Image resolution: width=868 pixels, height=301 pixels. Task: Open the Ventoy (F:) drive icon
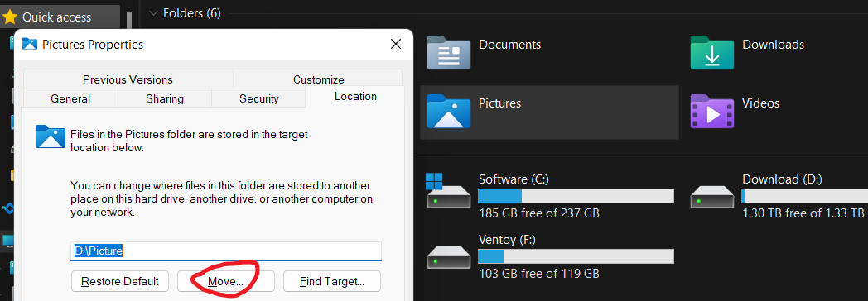point(448,257)
